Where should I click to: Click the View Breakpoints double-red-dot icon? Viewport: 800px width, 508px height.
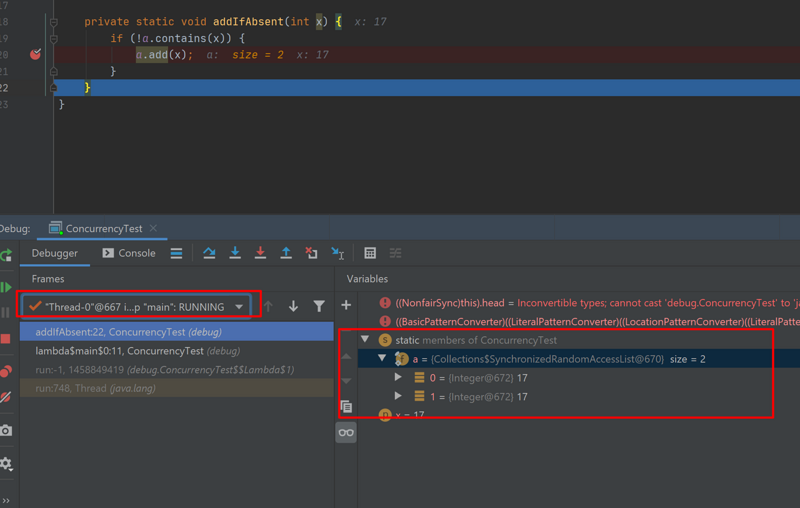click(6, 371)
